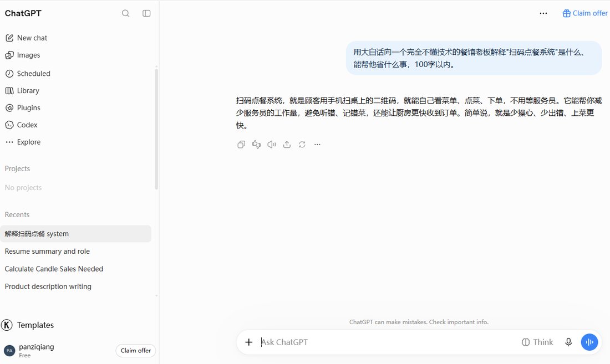Toggle the Think mode button
The width and height of the screenshot is (610, 364).
(x=537, y=342)
